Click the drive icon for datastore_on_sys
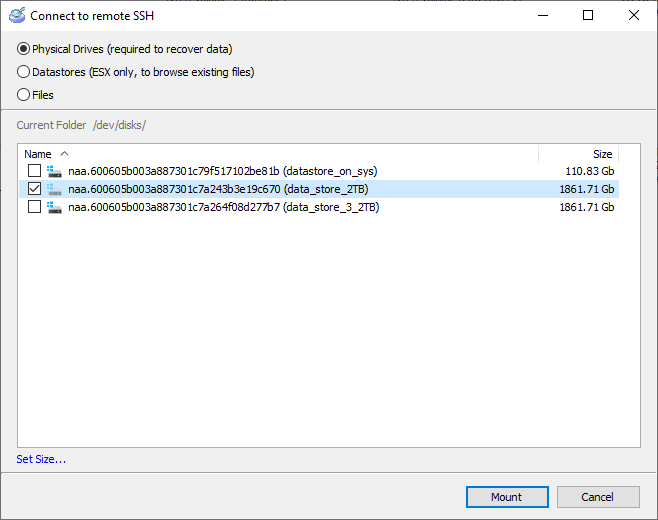This screenshot has height=520, width=658. coord(54,171)
